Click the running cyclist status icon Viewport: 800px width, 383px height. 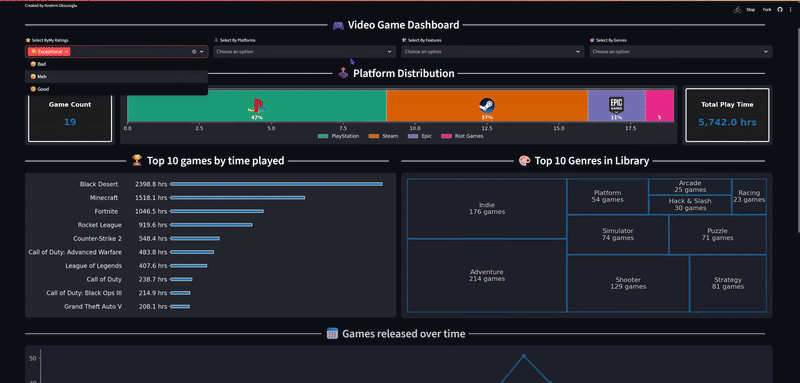point(737,10)
